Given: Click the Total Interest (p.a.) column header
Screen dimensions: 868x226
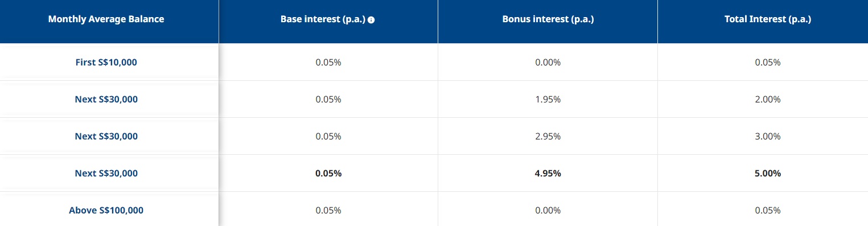Looking at the screenshot, I should (x=768, y=19).
